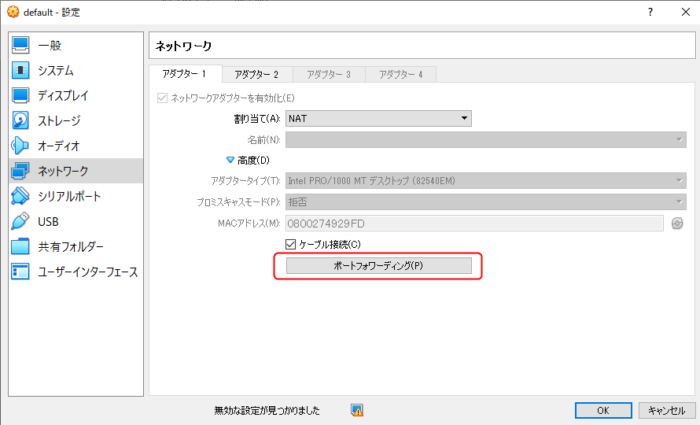Open the 割り当て NAT dropdown
The image size is (700, 425).
[378, 118]
